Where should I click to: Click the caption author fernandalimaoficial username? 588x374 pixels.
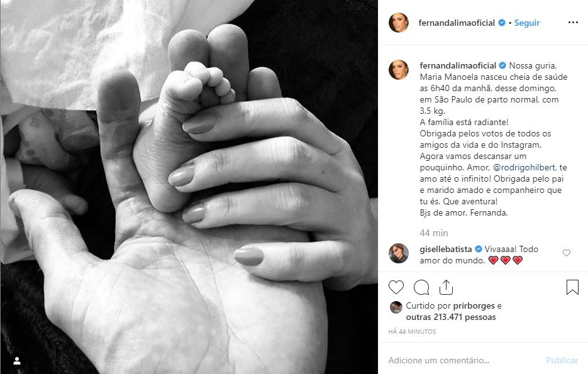(458, 65)
